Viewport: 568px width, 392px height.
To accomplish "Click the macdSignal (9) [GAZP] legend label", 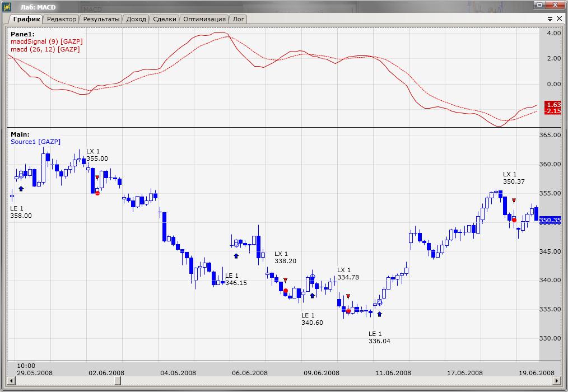I will [x=46, y=41].
